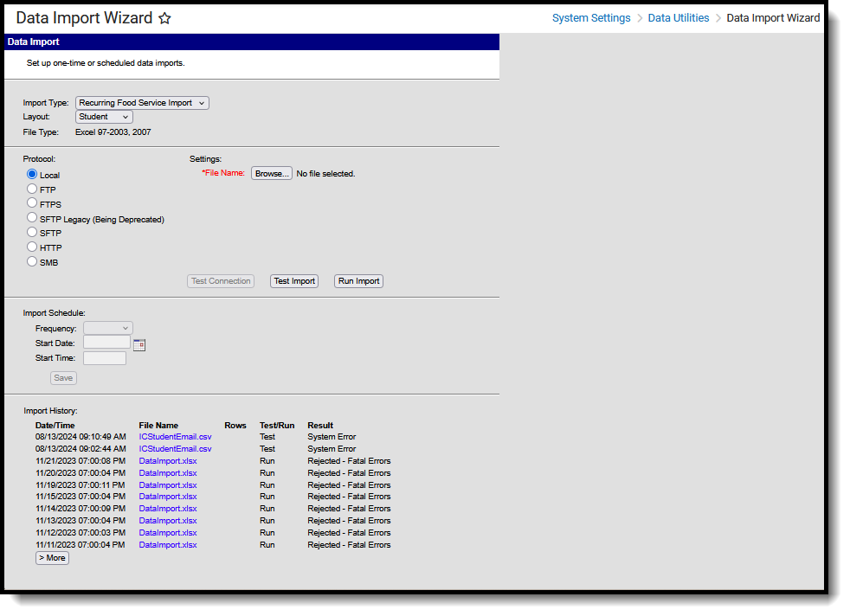Open the Import Type dropdown
This screenshot has width=850, height=616.
coord(142,103)
